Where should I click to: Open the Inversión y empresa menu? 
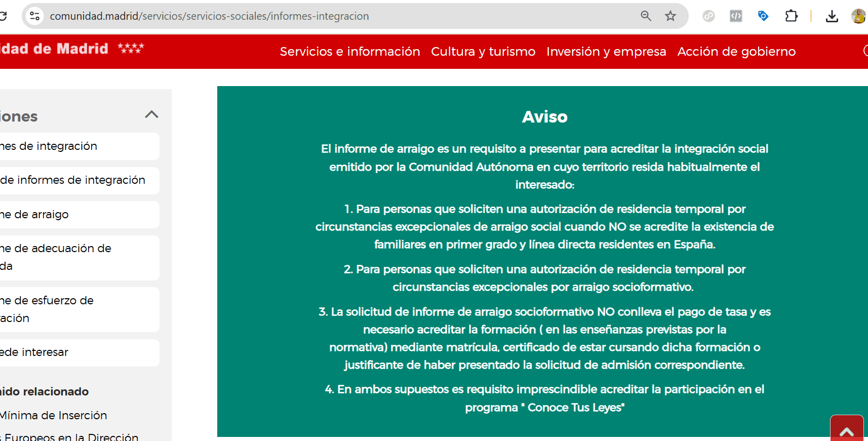(x=606, y=52)
